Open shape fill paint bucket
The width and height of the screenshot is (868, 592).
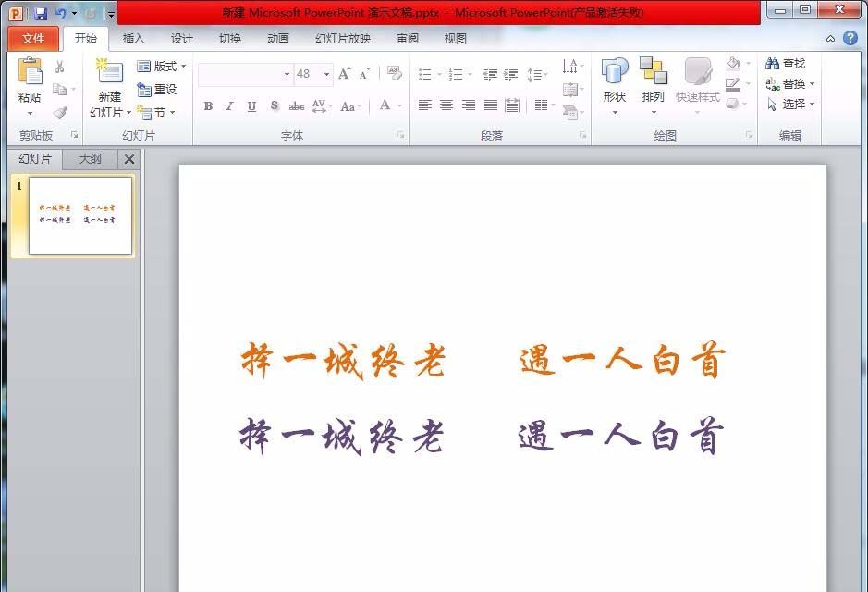739,63
